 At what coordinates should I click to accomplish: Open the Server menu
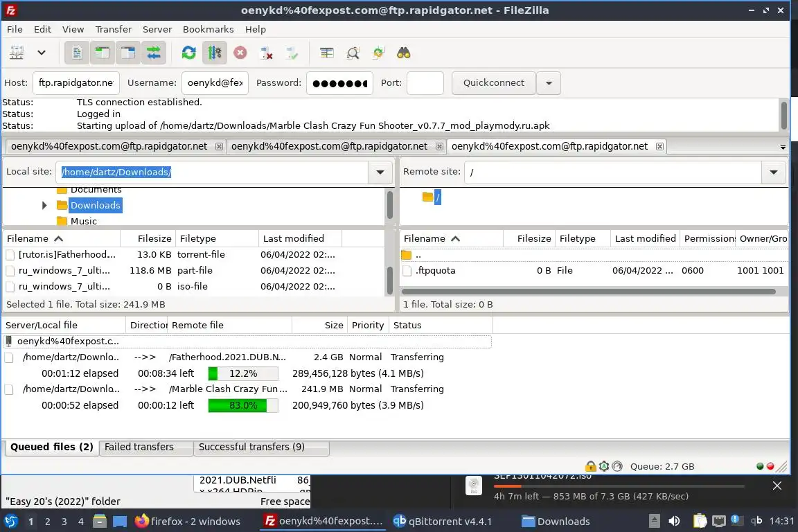[157, 30]
